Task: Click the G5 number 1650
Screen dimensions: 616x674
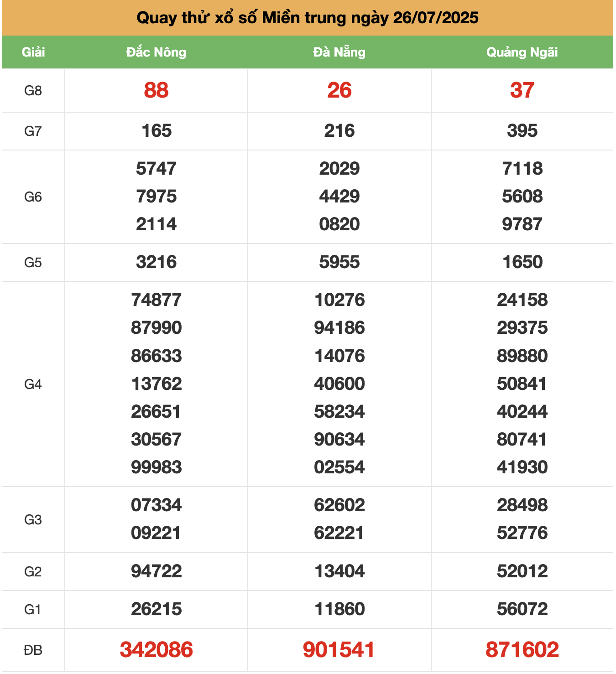Action: coord(522,262)
